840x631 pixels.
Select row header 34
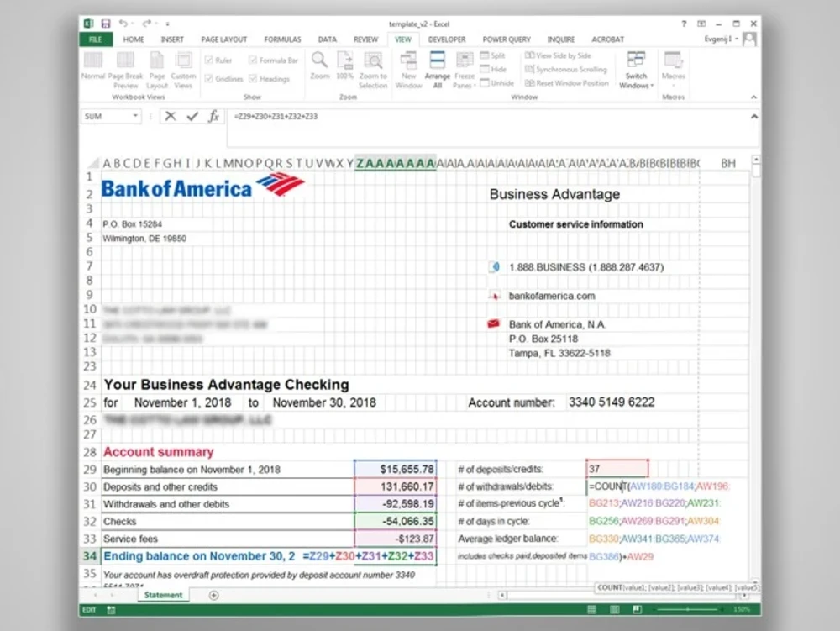pos(90,556)
